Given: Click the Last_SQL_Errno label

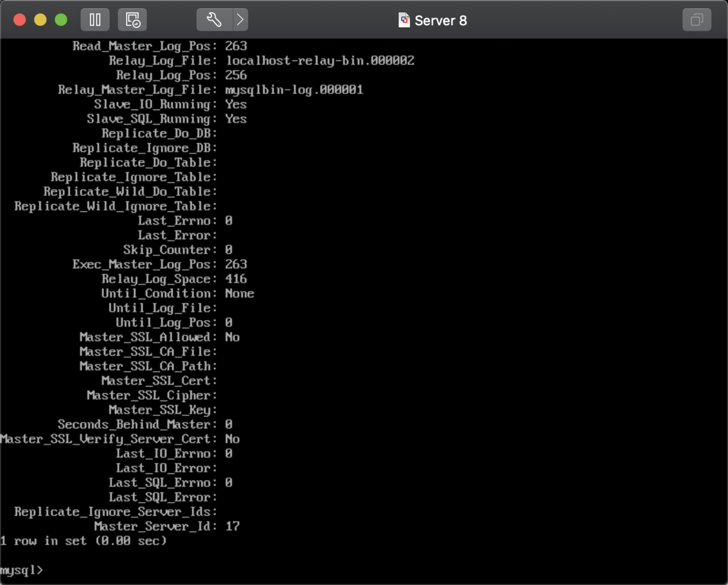Looking at the screenshot, I should [163, 483].
